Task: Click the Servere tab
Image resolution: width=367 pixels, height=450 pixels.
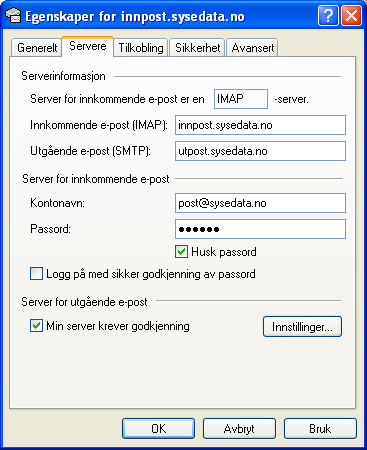Action: point(88,46)
